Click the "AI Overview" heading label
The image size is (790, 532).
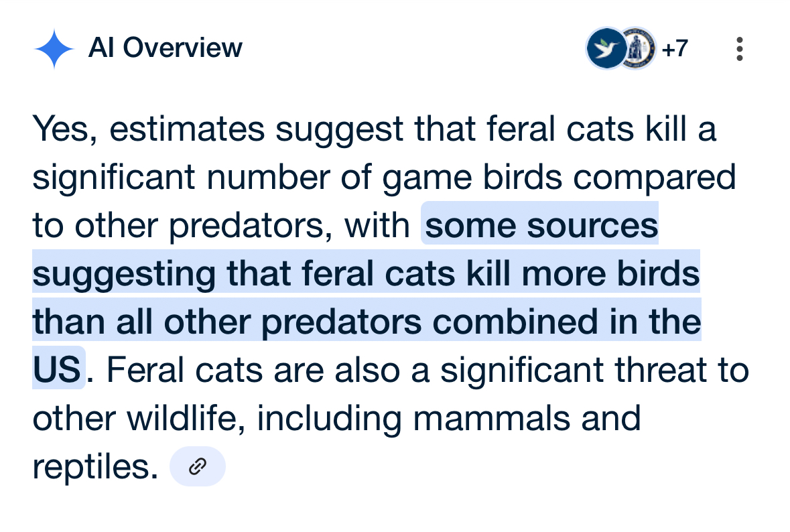[x=165, y=48]
